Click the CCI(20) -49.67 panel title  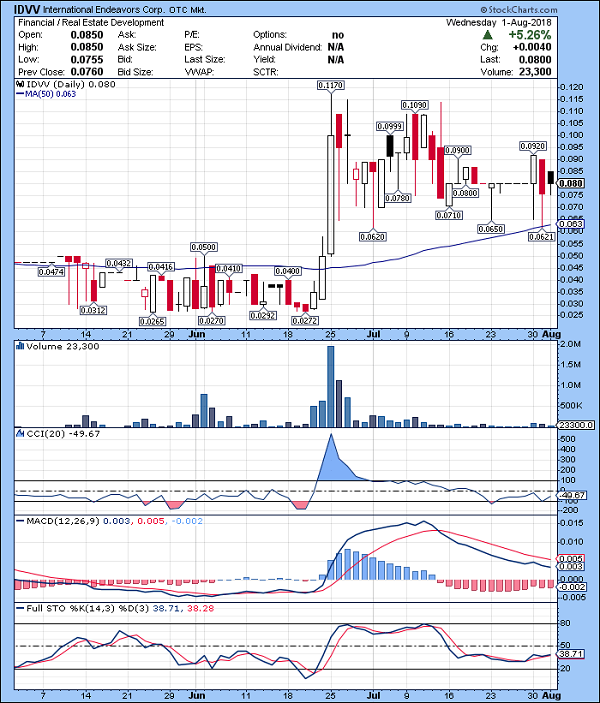click(x=63, y=434)
